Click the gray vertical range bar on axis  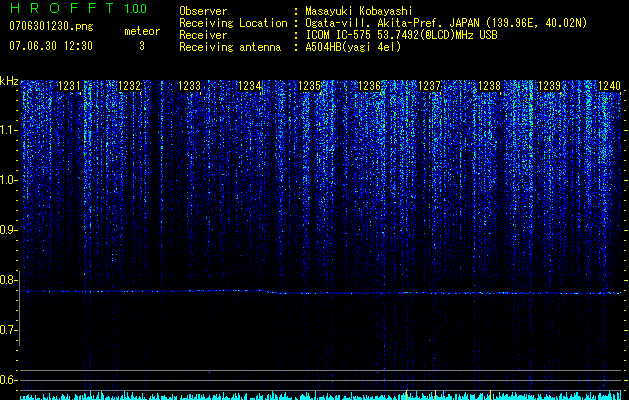coord(19,308)
